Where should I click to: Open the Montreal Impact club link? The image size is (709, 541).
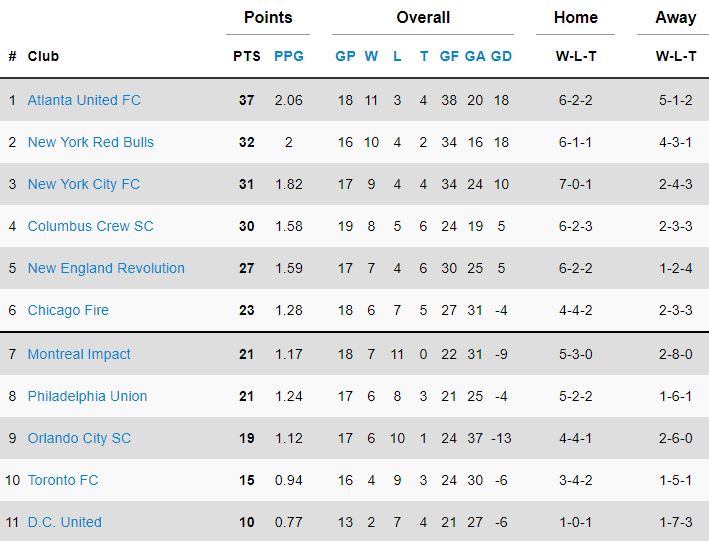[79, 354]
